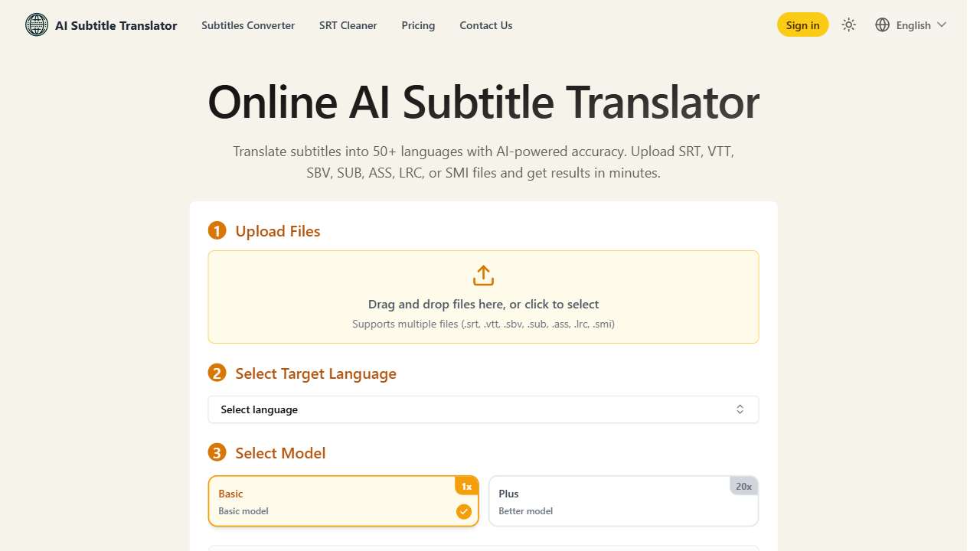Image resolution: width=980 pixels, height=551 pixels.
Task: Click the 20x badge on Plus model
Action: 743,485
